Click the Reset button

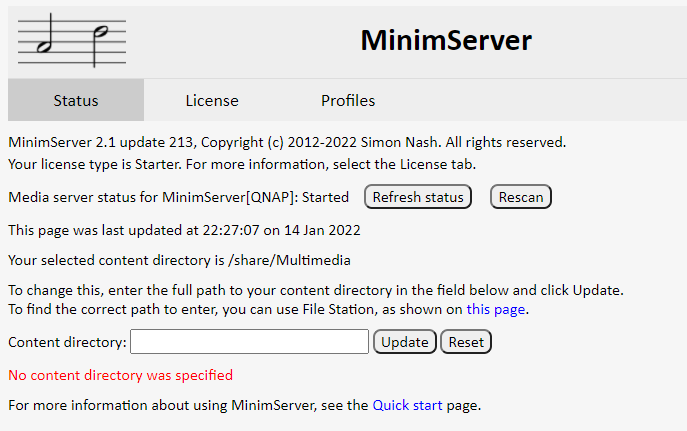466,342
